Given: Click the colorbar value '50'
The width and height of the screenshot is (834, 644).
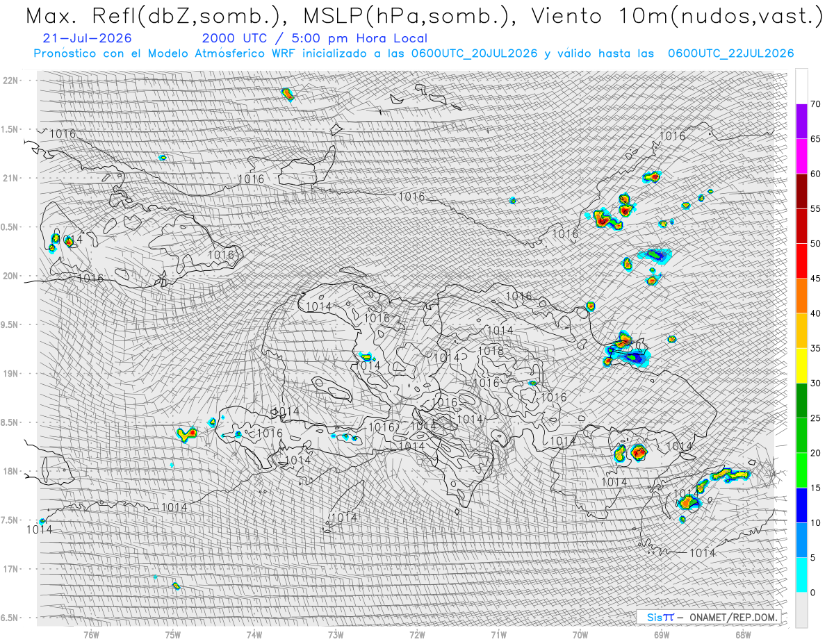Looking at the screenshot, I should [816, 244].
